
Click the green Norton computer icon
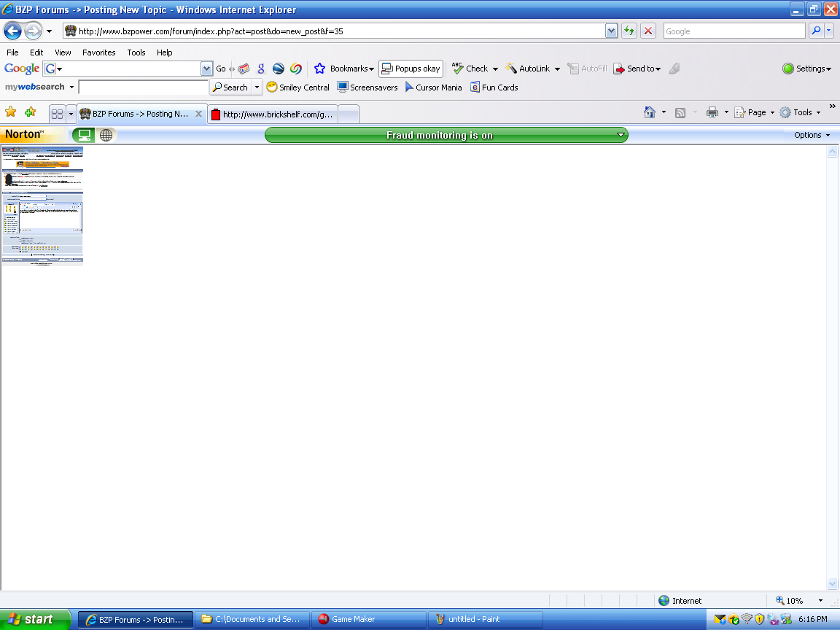84,135
